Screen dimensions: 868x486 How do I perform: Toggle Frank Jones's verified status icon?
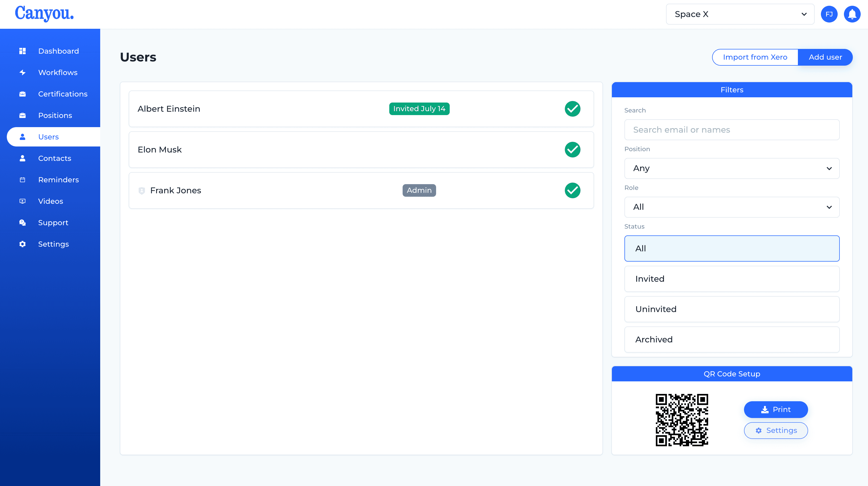click(x=573, y=190)
